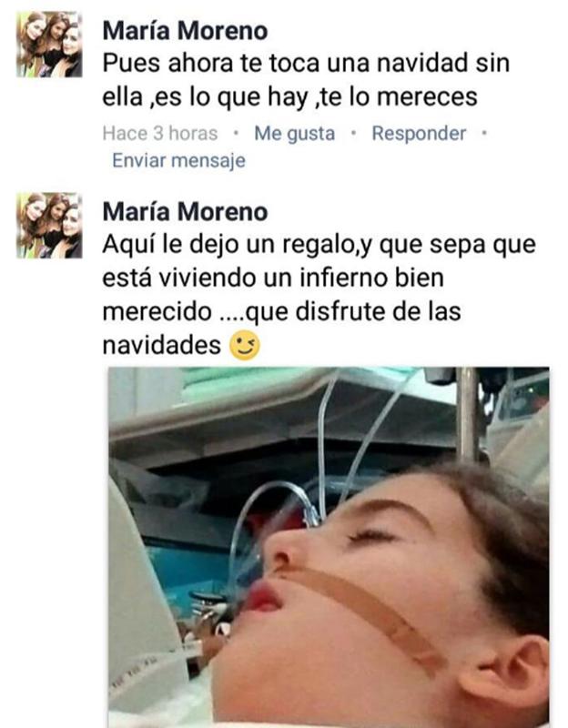This screenshot has height=728, width=568.
Task: Click the word "navidades" before the emoji
Action: click(x=161, y=346)
